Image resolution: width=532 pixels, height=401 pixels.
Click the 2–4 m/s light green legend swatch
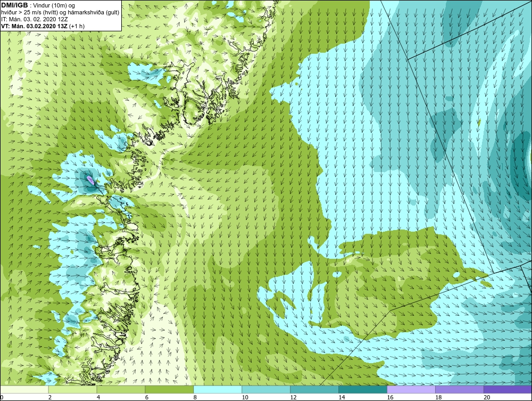(72, 389)
